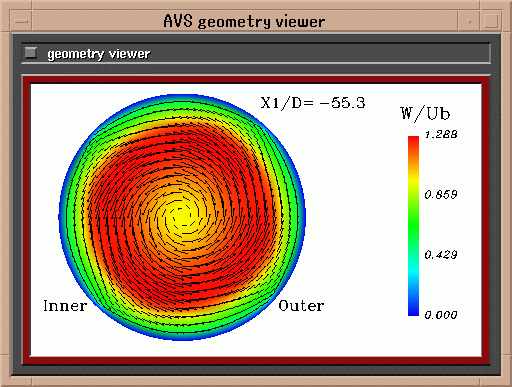The width and height of the screenshot is (512, 387).
Task: Click the X1/D= -55.3 annotation text
Action: 313,103
